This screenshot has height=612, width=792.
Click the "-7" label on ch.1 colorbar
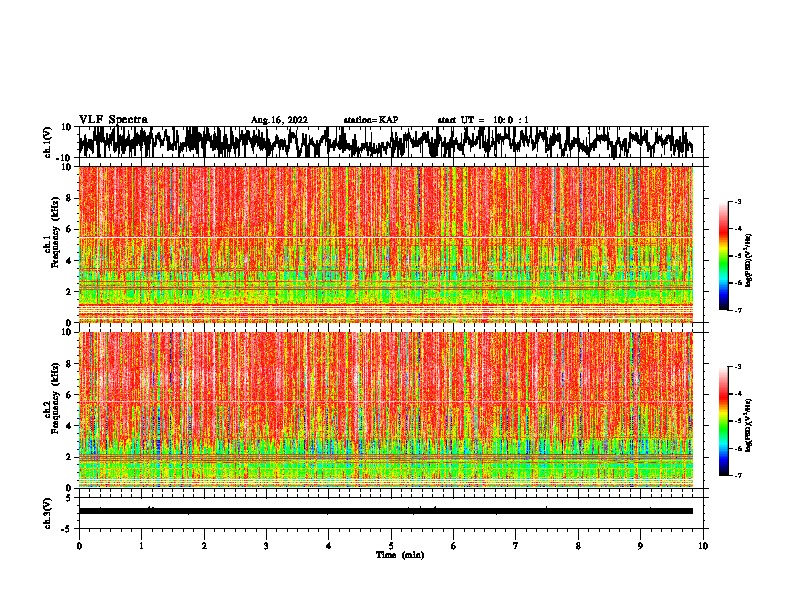pyautogui.click(x=737, y=310)
